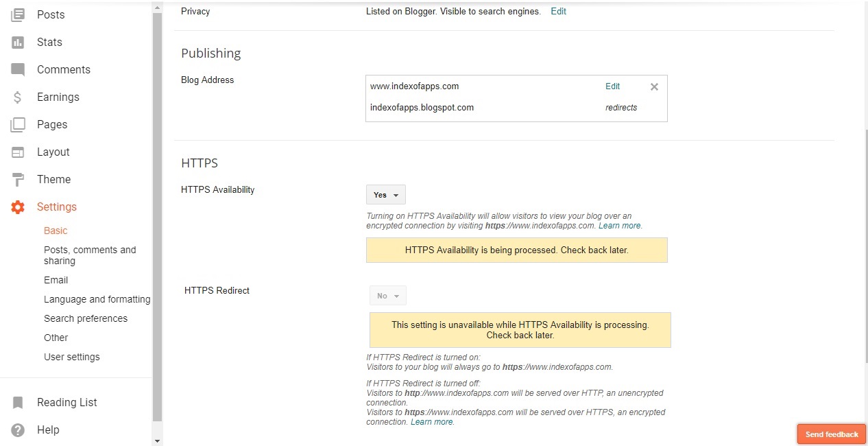Screen dimensions: 868x446
Task: Click the sidebar vertical scrollbar thumb
Action: (x=157, y=216)
